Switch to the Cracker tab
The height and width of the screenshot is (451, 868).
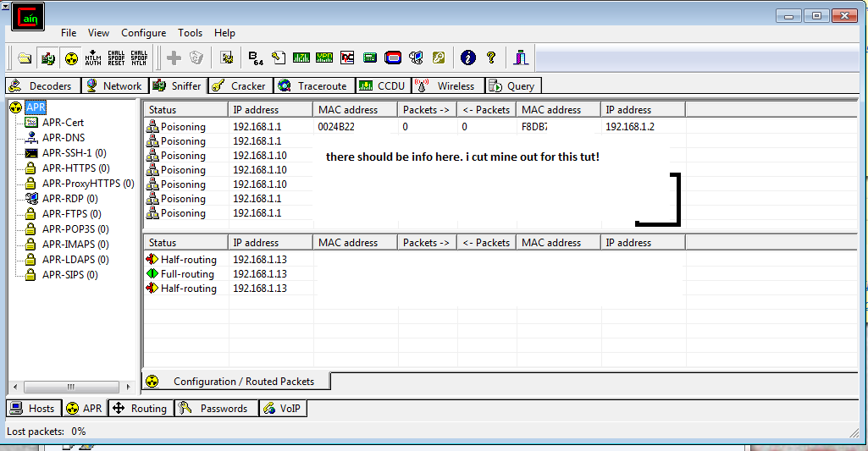(x=240, y=85)
